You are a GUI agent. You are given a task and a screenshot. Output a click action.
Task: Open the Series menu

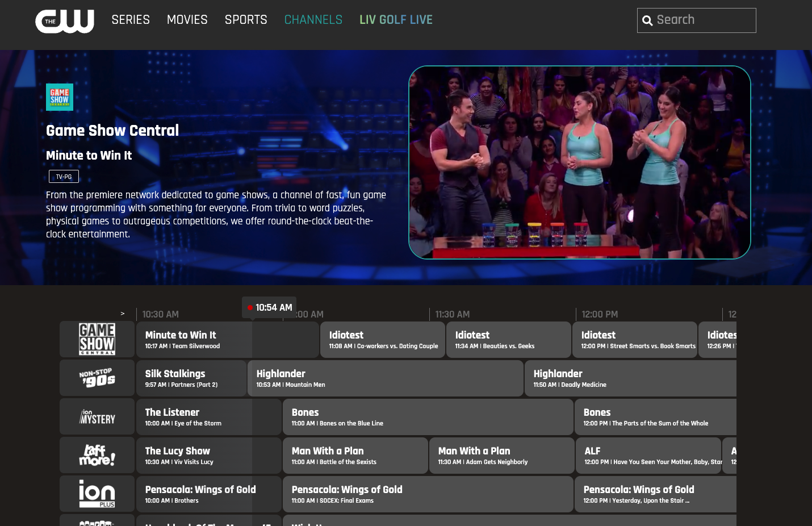click(x=131, y=20)
